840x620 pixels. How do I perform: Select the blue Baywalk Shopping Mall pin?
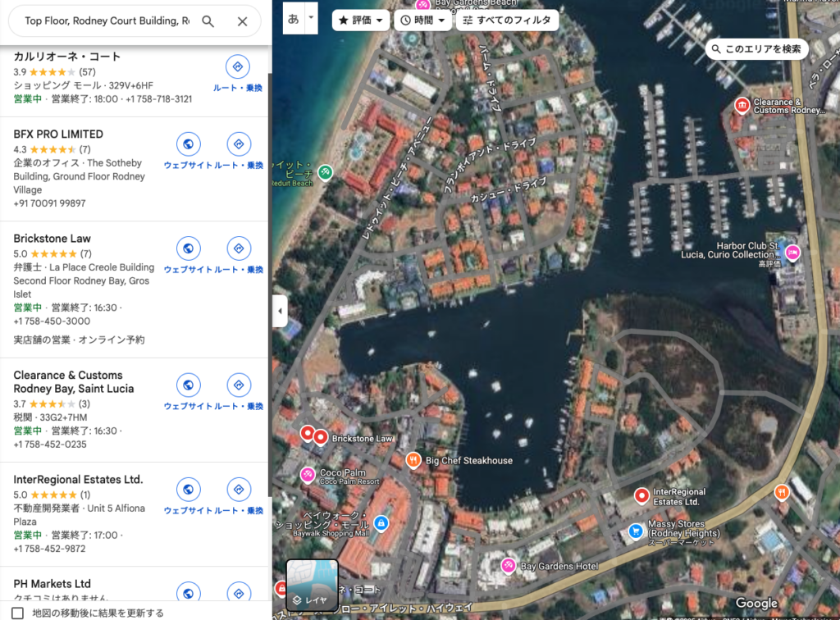pos(381,522)
